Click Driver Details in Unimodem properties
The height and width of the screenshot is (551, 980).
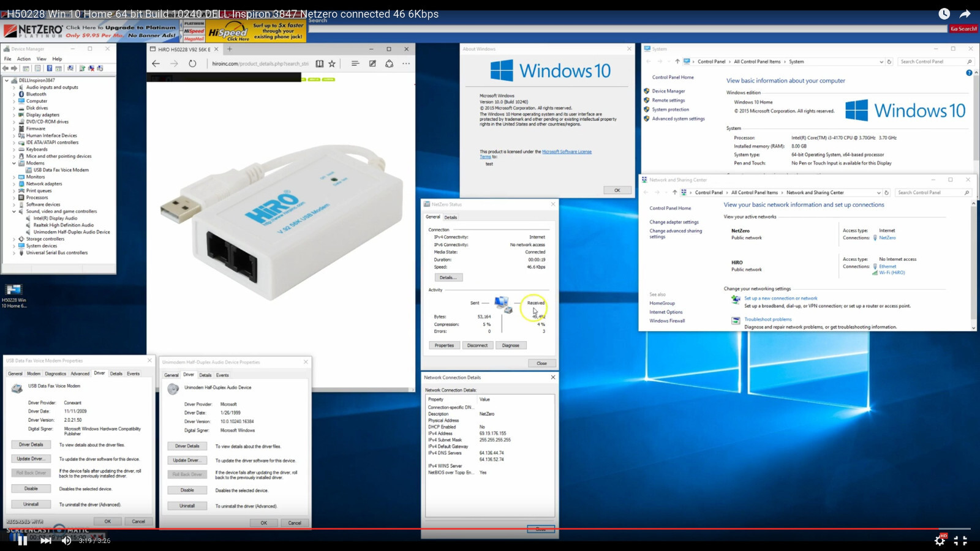187,446
